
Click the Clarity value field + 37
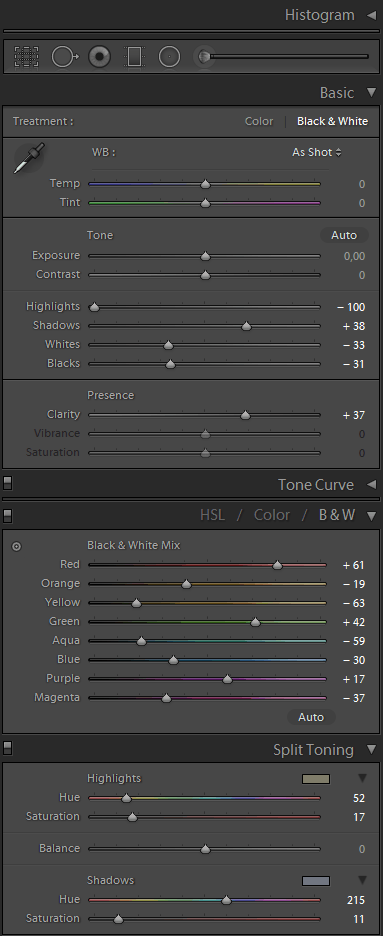(354, 415)
